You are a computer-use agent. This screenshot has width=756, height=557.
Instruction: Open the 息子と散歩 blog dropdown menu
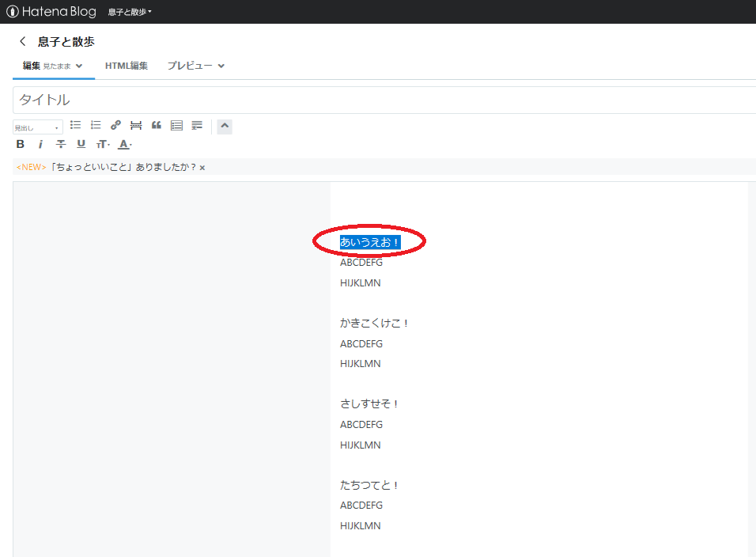(130, 12)
